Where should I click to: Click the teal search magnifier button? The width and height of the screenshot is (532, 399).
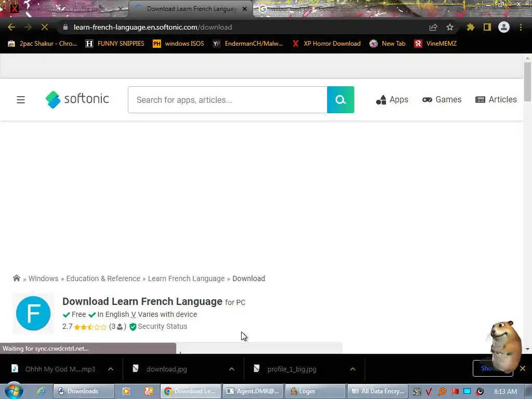[x=341, y=100]
